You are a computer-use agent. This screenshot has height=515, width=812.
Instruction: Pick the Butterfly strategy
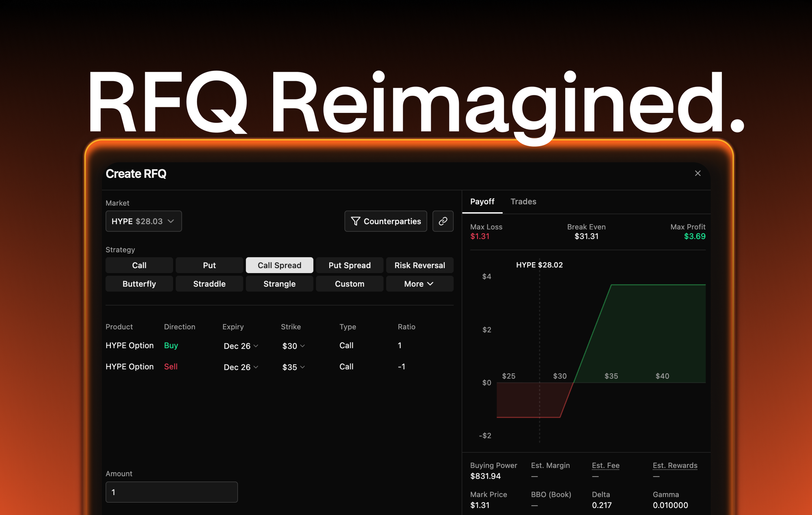(x=139, y=284)
